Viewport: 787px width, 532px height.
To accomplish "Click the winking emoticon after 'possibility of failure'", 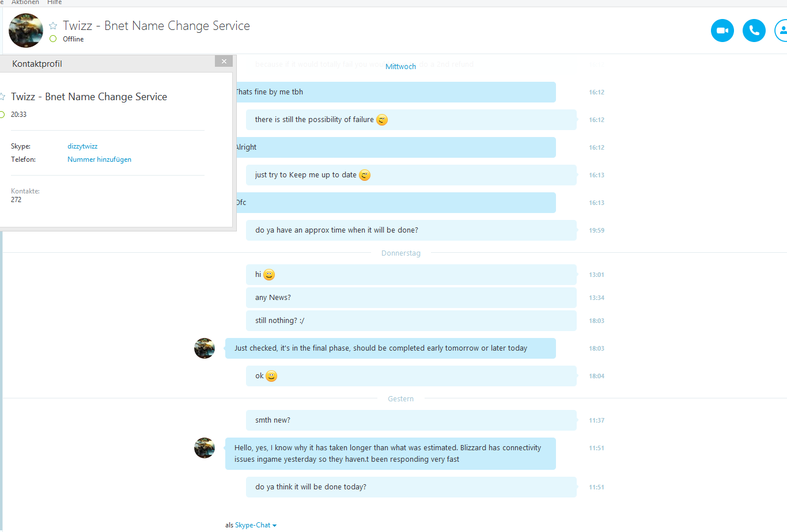I will pyautogui.click(x=382, y=120).
